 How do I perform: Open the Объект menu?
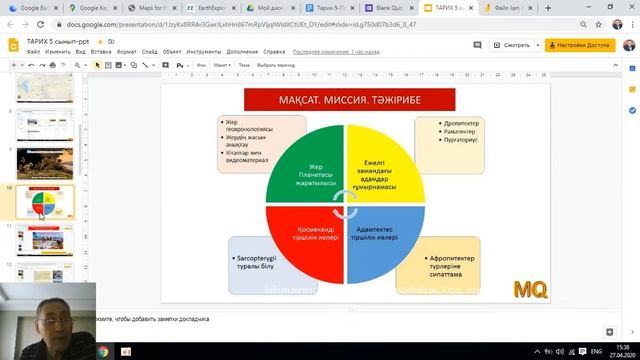click(172, 52)
